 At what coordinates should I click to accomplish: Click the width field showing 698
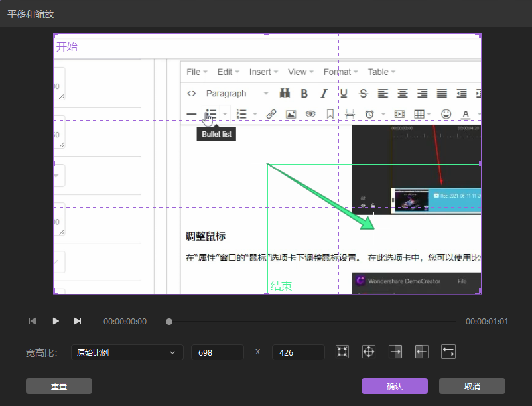(x=217, y=352)
